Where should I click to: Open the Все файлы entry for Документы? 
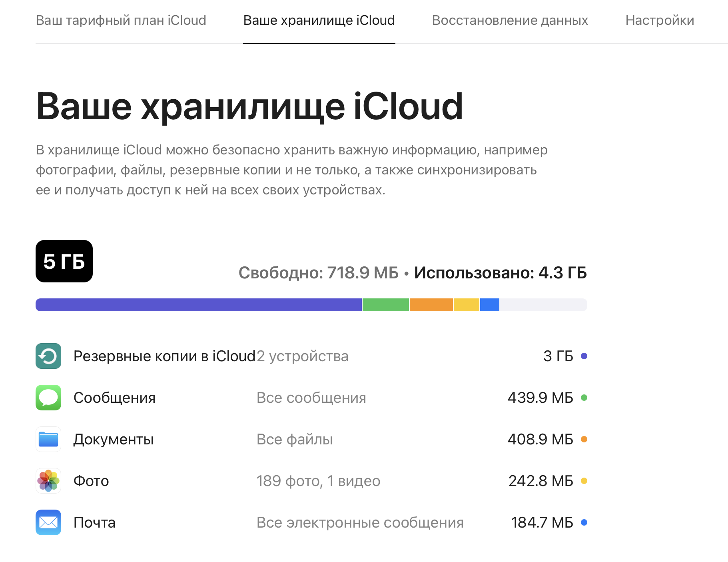[x=295, y=439]
